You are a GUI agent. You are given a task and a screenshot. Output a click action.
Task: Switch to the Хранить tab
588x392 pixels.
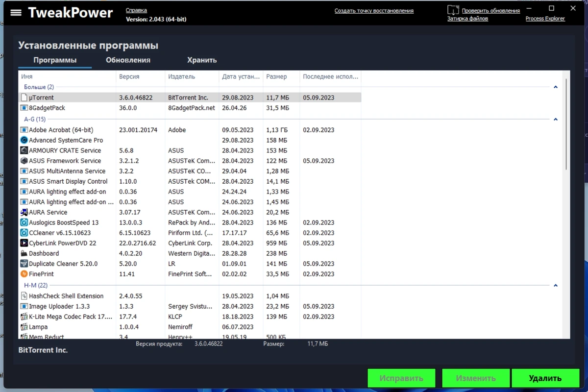pos(202,60)
